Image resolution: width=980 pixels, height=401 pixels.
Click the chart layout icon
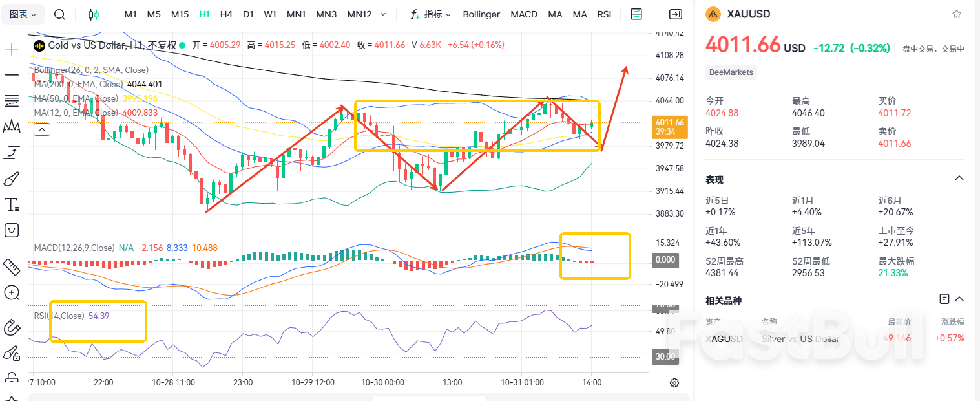tap(636, 14)
